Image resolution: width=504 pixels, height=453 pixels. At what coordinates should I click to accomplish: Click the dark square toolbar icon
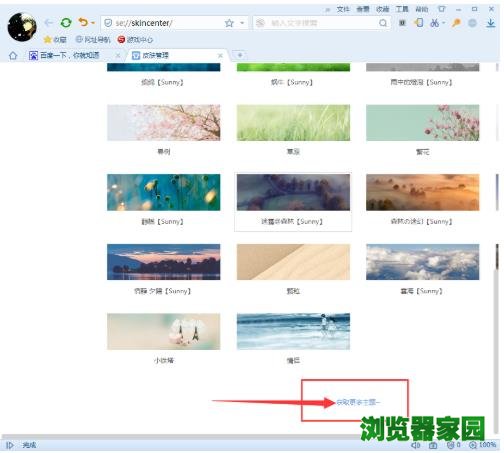pos(403,23)
